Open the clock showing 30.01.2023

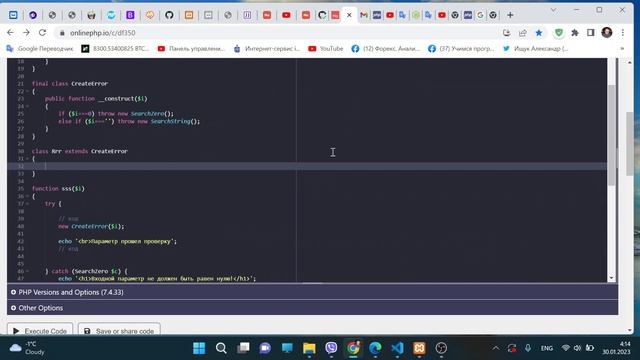click(616, 348)
